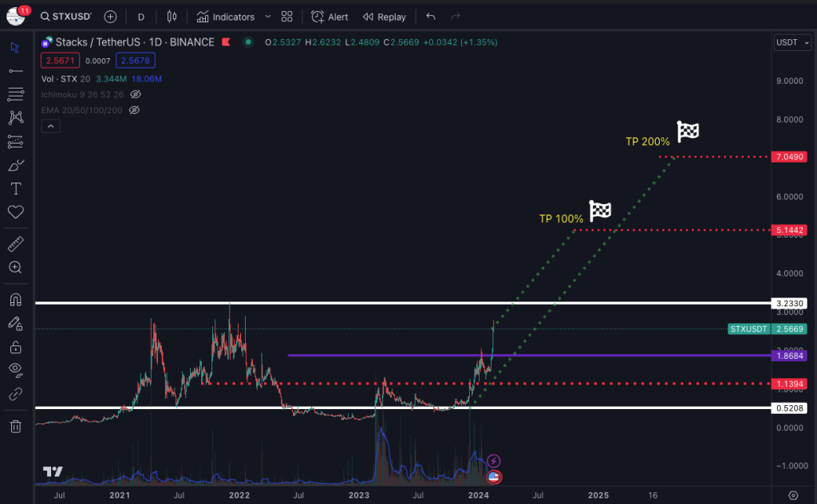Open the USDT currency dropdown

[792, 42]
